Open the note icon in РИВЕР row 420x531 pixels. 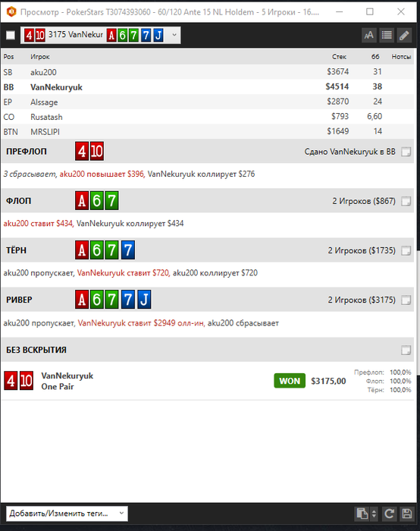406,300
